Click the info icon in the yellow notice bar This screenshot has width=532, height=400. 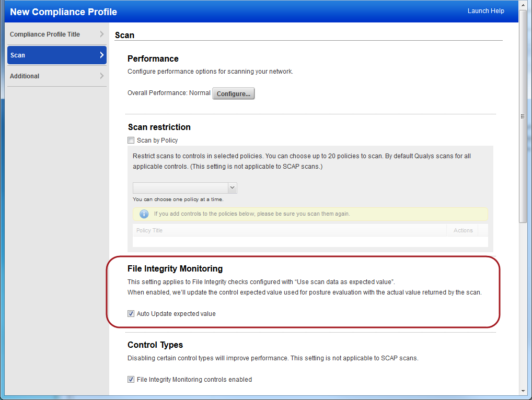coord(144,214)
